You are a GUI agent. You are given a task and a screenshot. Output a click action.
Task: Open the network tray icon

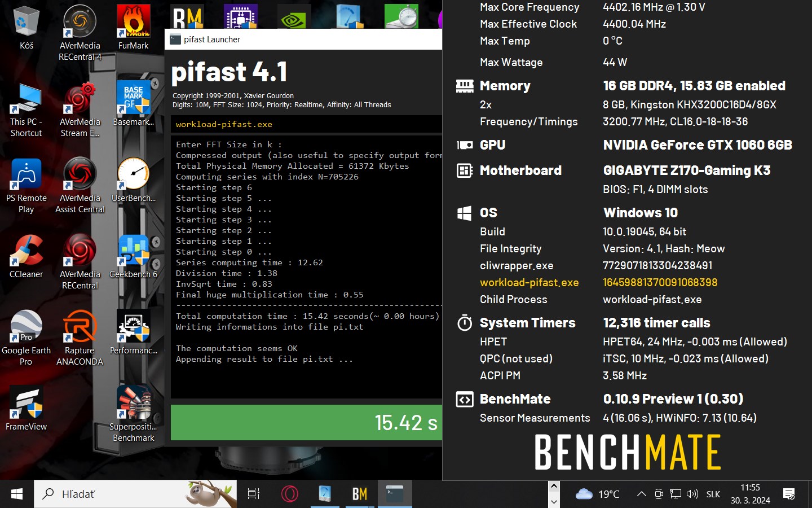point(676,494)
